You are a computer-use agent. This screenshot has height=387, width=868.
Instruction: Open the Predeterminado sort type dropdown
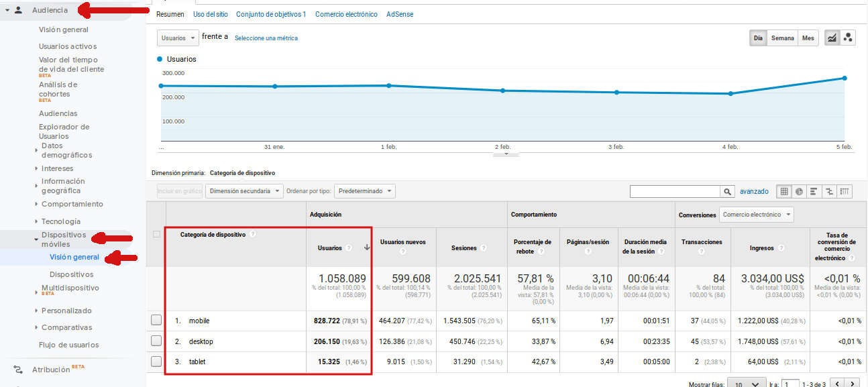click(x=364, y=191)
